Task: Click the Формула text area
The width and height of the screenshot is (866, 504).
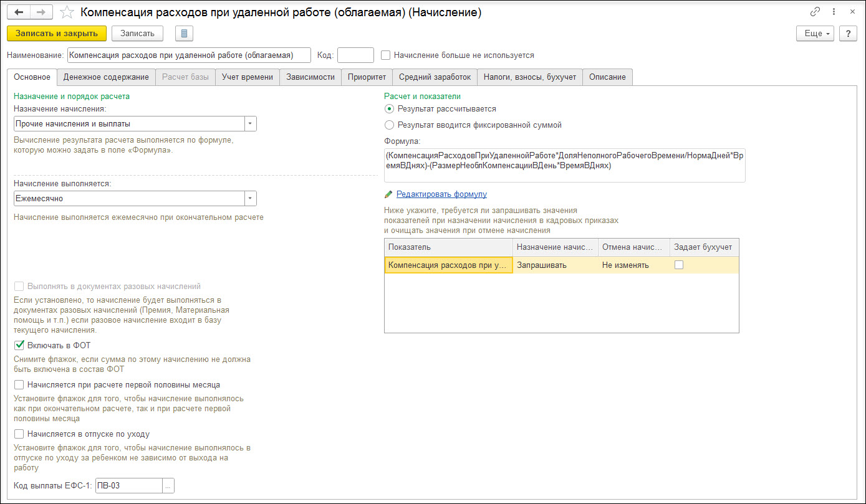Action: coord(565,165)
